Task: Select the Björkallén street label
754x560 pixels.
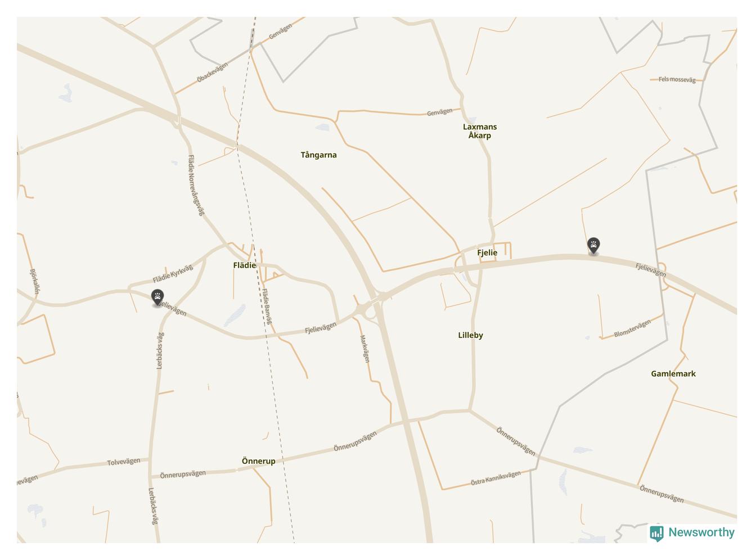Action: click(35, 281)
